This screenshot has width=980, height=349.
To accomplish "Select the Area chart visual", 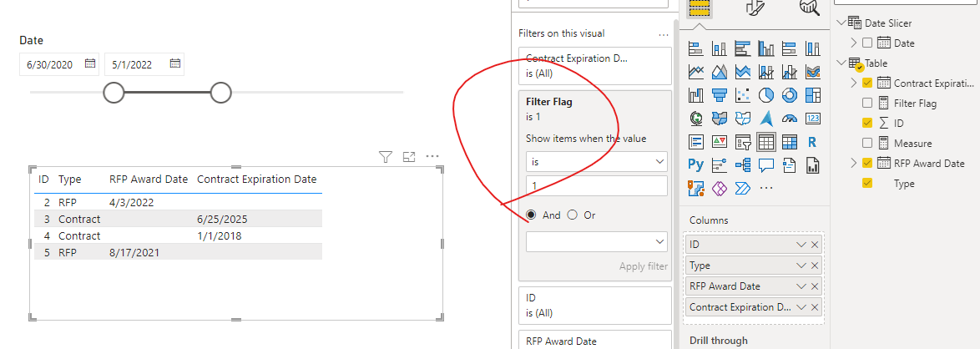I will point(720,72).
